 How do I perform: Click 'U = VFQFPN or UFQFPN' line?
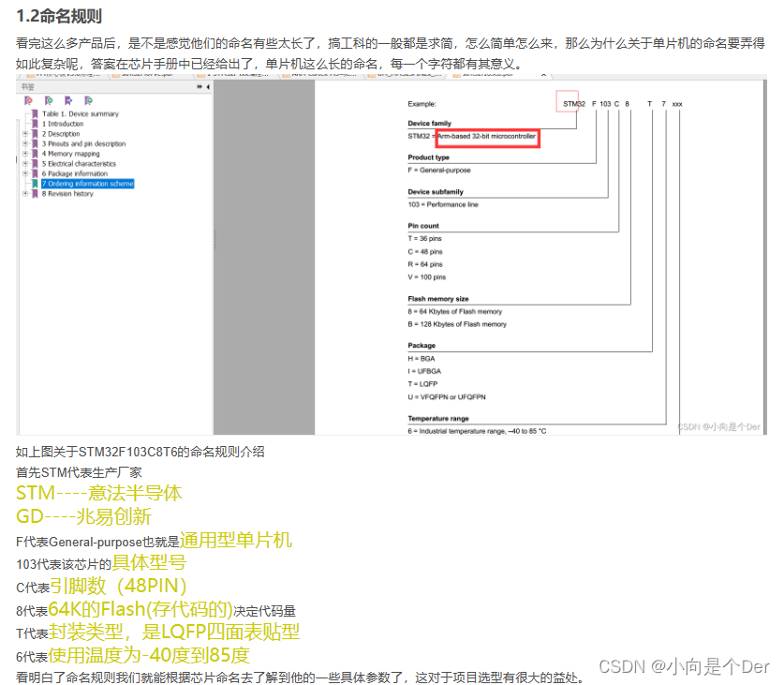[447, 397]
